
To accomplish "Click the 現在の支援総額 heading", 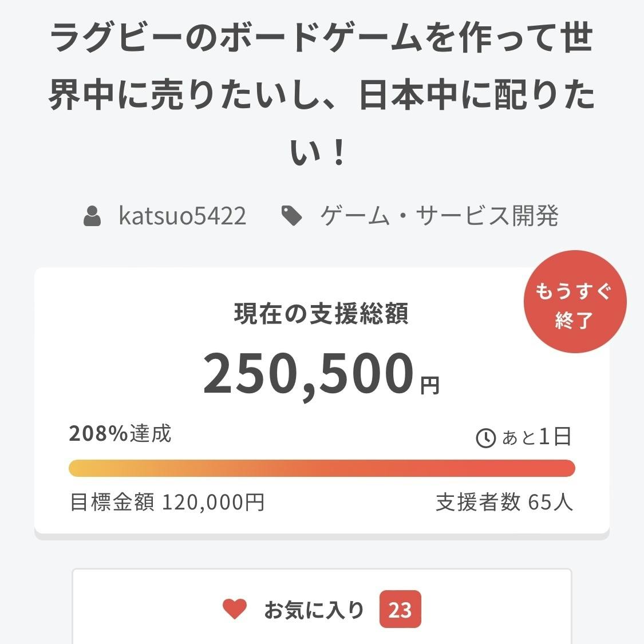I will [x=321, y=314].
